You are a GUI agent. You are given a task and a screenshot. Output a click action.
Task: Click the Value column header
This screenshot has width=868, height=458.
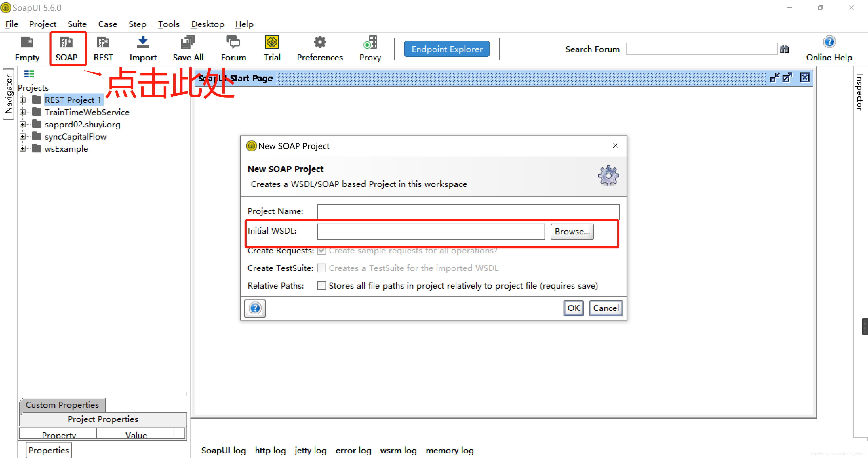click(136, 434)
